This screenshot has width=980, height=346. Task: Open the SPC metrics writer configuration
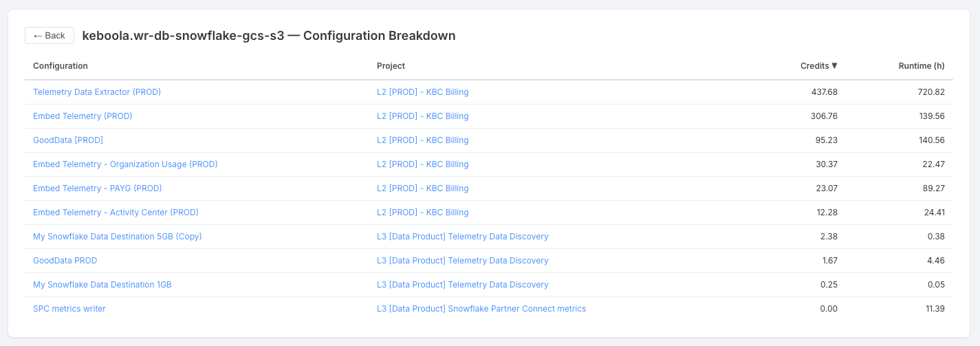point(69,309)
